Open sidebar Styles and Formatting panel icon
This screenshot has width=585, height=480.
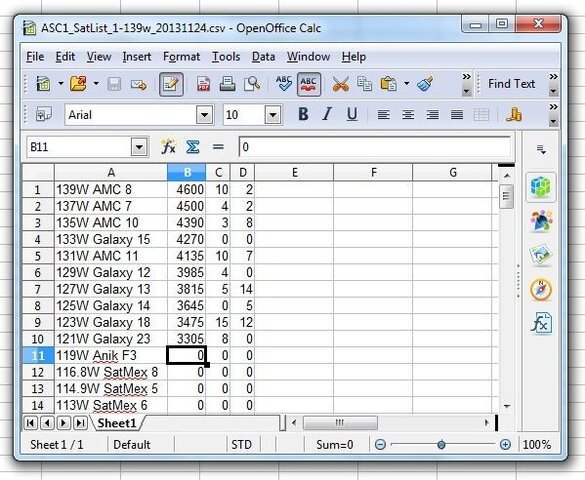coord(541,221)
